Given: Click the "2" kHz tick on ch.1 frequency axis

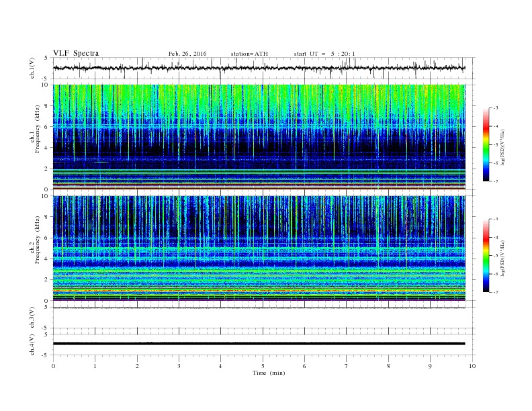Looking at the screenshot, I should click(x=47, y=169).
